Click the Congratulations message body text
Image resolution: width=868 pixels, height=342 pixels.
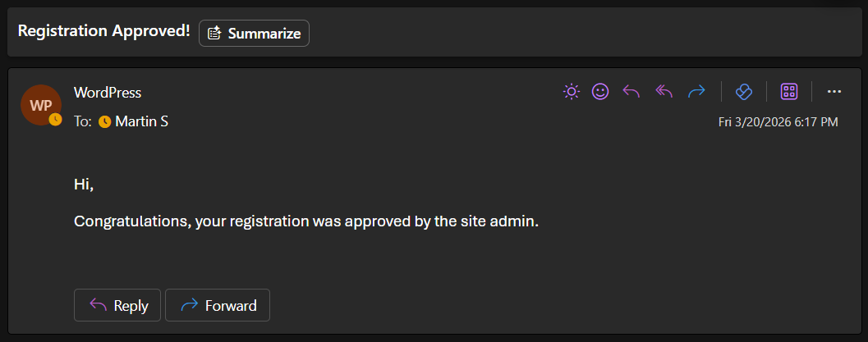tap(306, 221)
